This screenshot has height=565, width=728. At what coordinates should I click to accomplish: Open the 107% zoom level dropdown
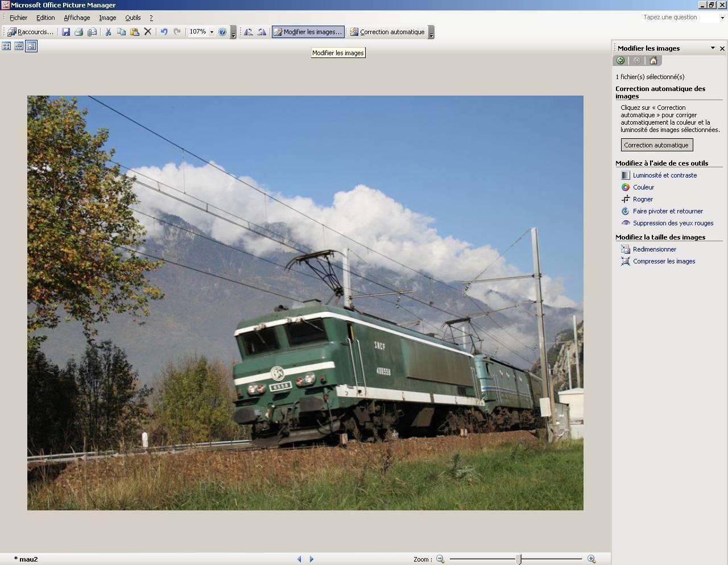click(212, 32)
